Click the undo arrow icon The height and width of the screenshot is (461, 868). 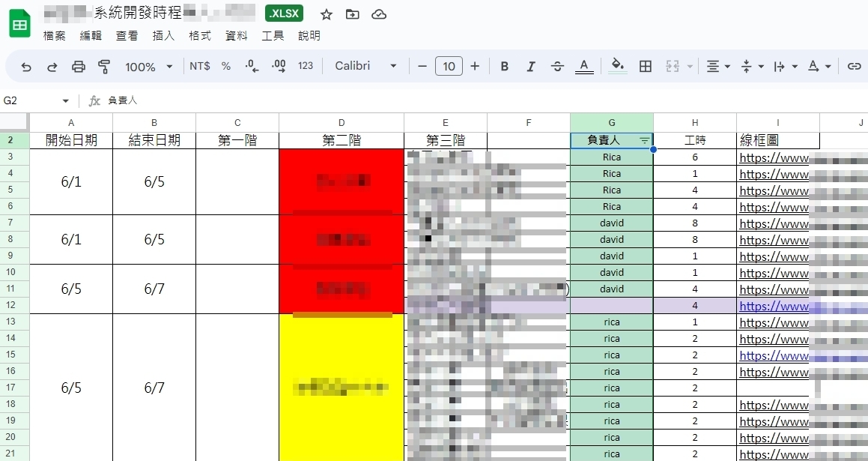[27, 67]
